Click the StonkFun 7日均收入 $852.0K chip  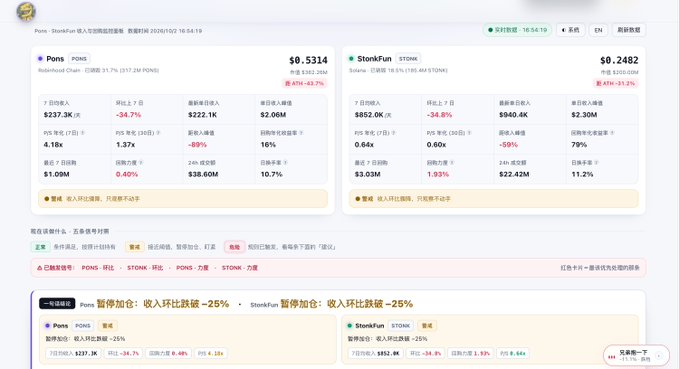(375, 353)
